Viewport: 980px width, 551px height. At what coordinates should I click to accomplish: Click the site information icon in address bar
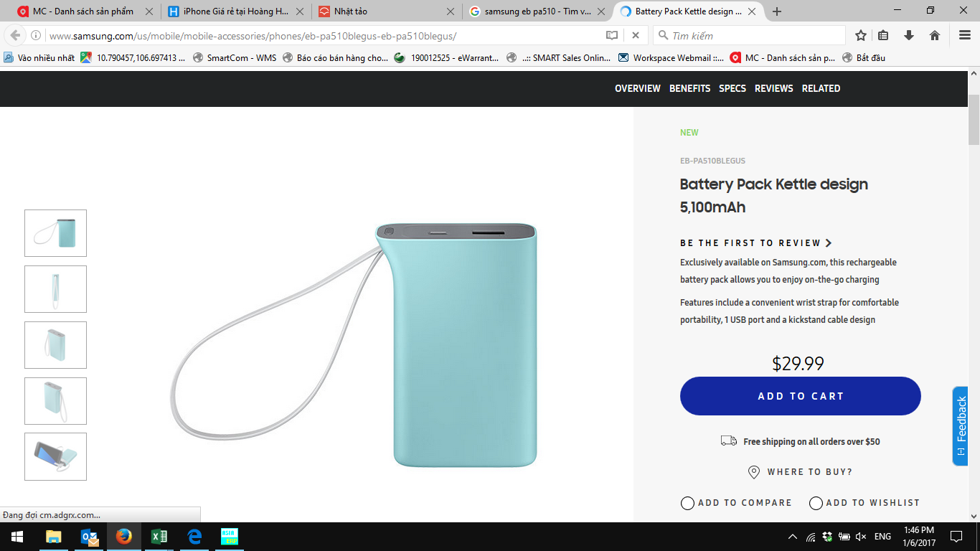36,35
